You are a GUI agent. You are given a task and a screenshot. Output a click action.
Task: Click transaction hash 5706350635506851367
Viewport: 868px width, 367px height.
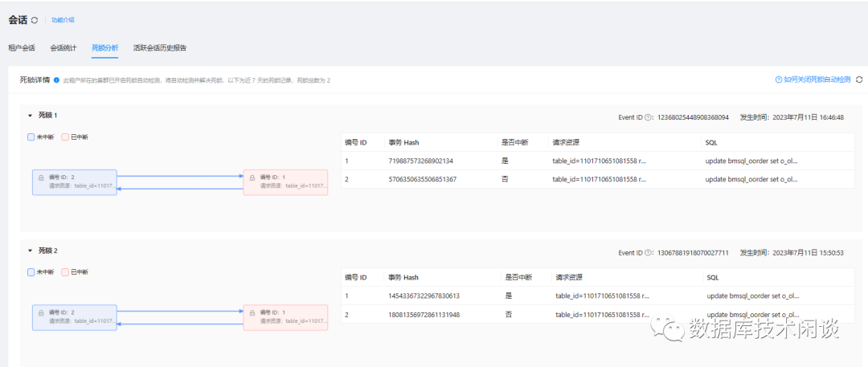point(423,179)
